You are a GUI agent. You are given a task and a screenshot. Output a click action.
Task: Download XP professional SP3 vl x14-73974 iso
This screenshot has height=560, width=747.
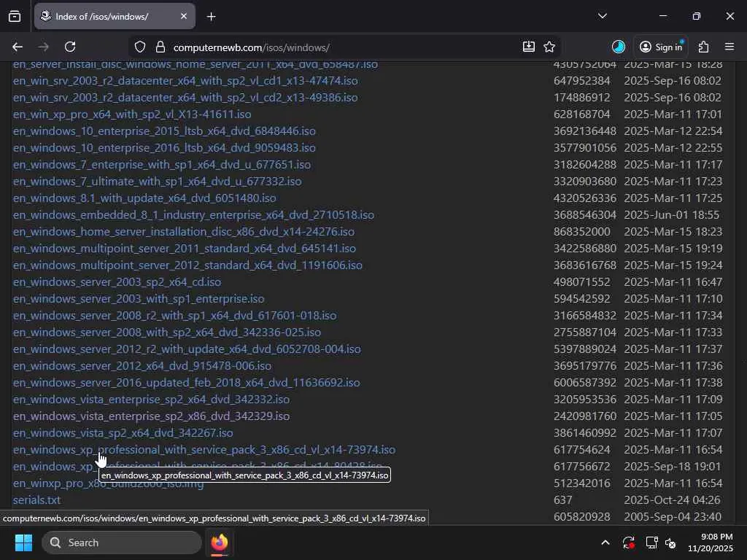click(x=204, y=449)
